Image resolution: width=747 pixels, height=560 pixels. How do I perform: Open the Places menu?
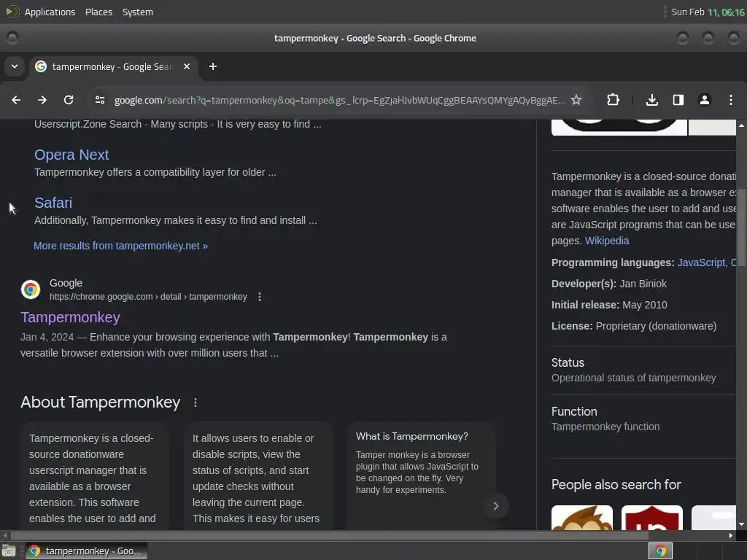(98, 12)
